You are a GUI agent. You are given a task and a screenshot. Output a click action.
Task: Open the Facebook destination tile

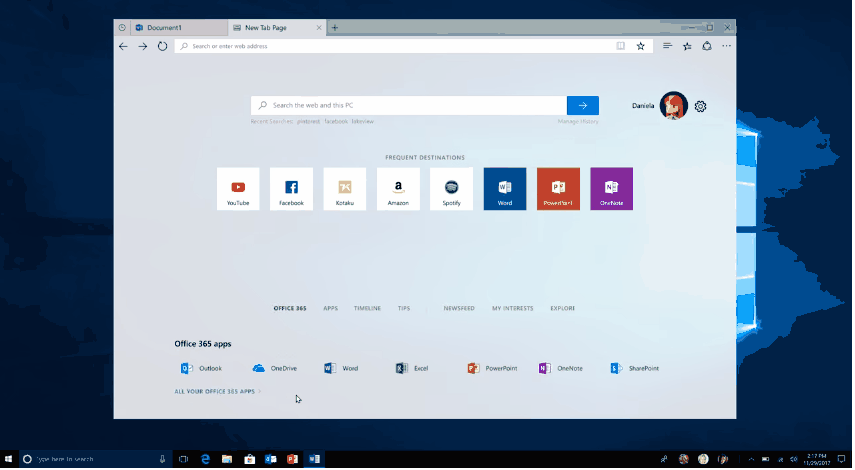point(292,189)
